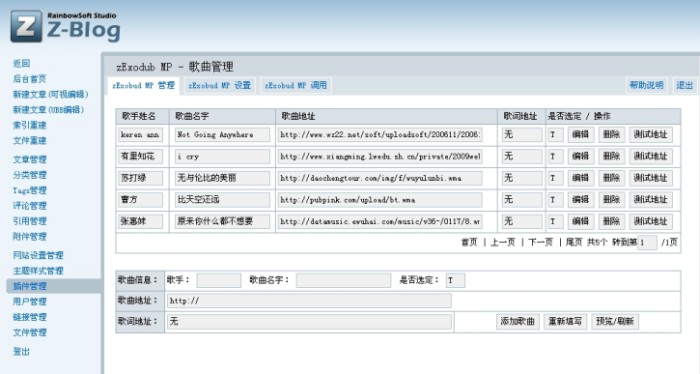The width and height of the screenshot is (700, 374).
Task: Select 索引重建 in the sidebar
Action: (x=29, y=125)
